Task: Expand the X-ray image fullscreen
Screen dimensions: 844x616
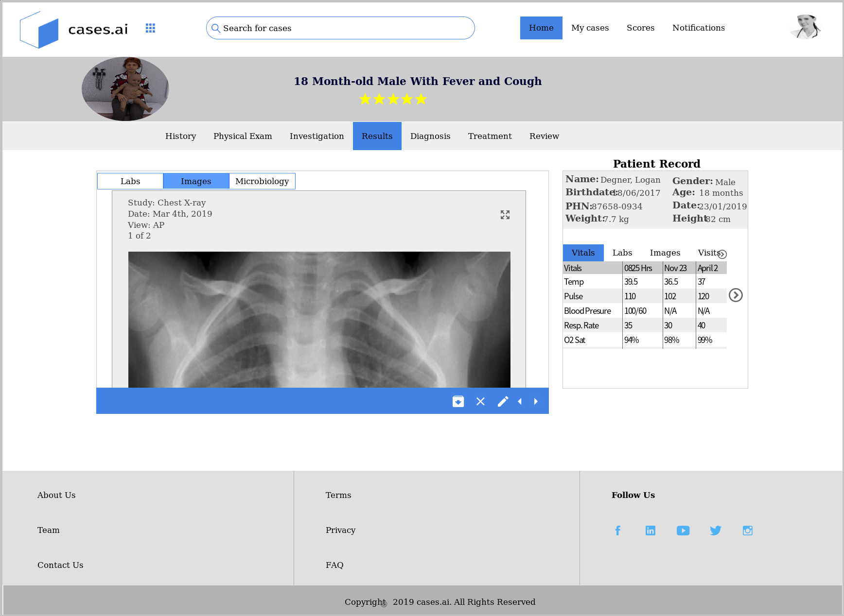Action: click(505, 215)
